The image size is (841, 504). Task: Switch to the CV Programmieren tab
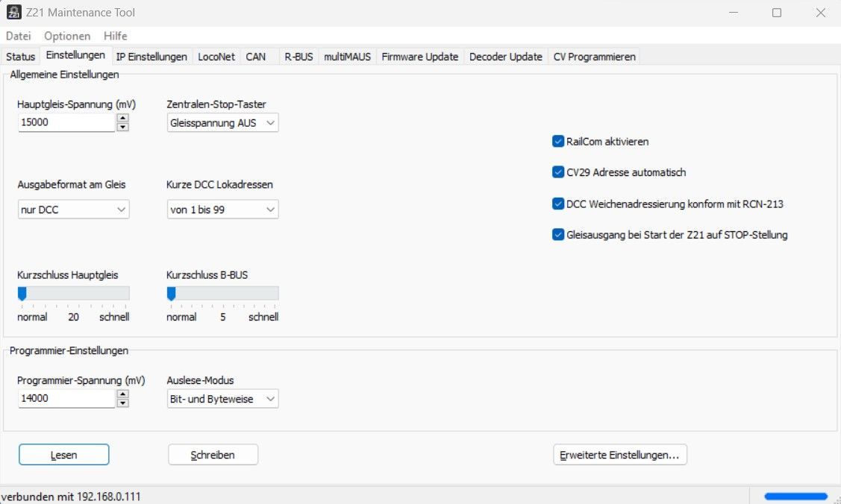594,57
